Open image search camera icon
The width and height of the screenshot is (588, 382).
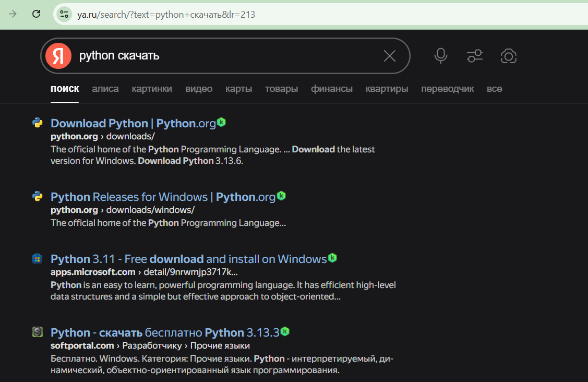509,56
